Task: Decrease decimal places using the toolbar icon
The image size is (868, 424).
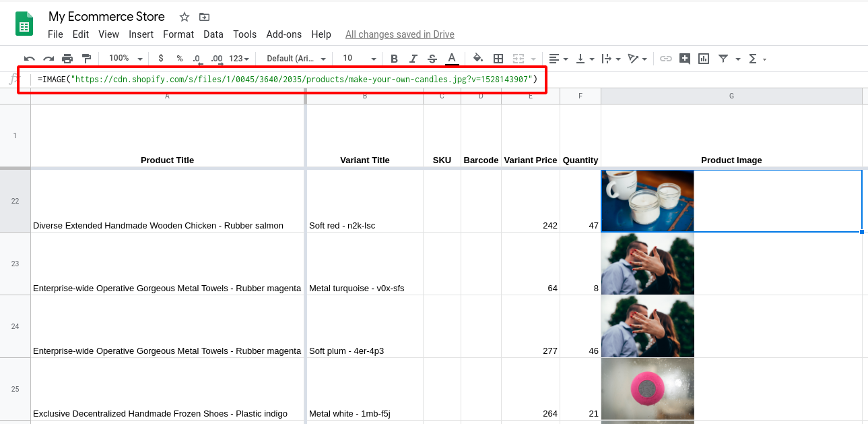Action: [197, 59]
